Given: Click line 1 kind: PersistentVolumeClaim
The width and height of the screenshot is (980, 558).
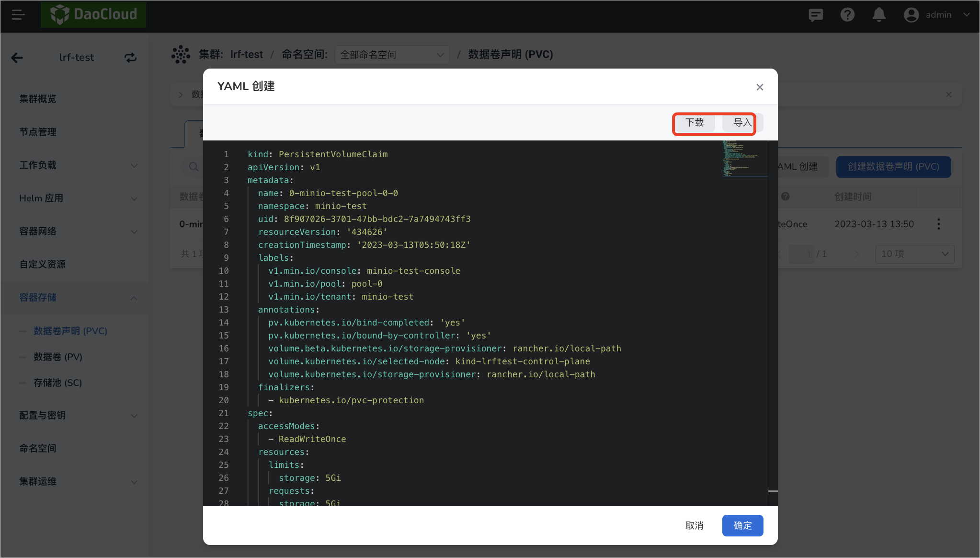Looking at the screenshot, I should [x=318, y=154].
